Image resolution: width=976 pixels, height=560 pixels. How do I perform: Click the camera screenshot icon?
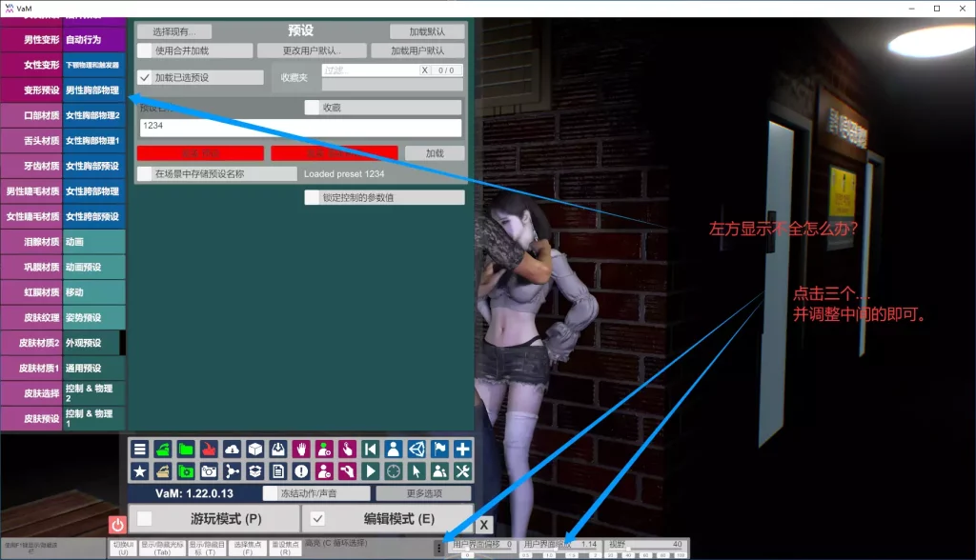(209, 470)
